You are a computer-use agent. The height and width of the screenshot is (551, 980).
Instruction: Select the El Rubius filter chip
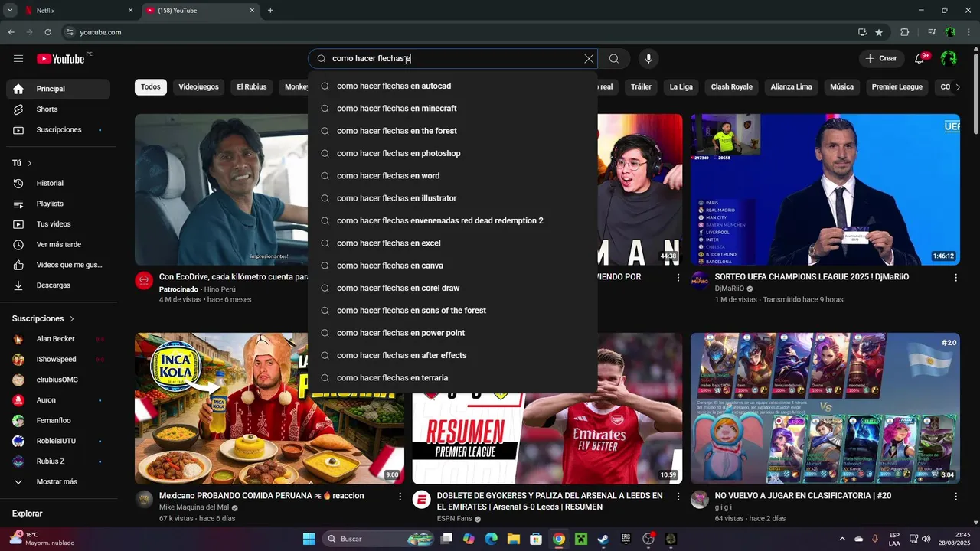(252, 87)
